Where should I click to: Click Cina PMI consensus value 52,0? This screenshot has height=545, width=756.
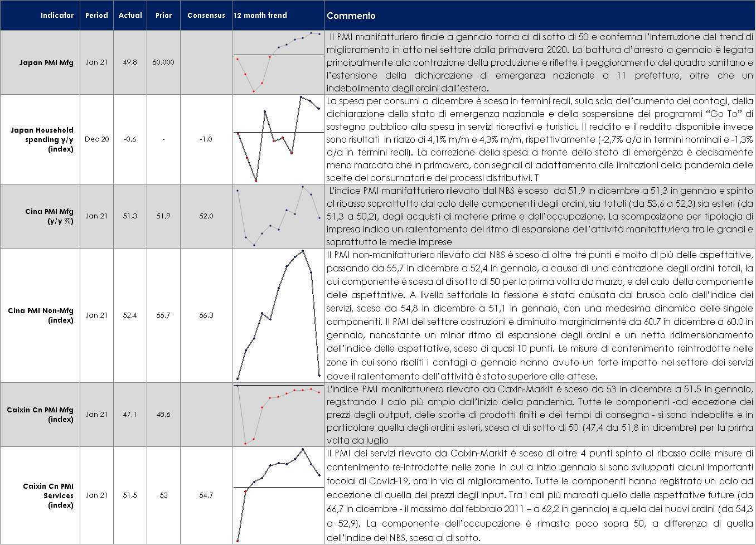pos(206,216)
